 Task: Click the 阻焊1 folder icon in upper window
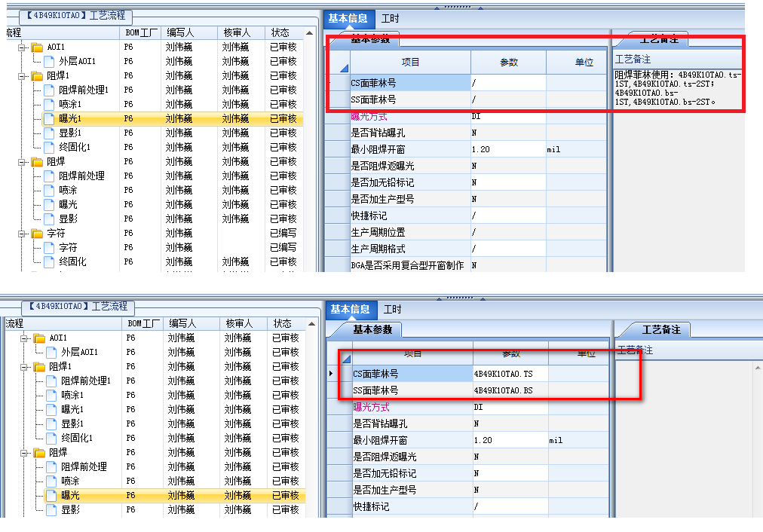pyautogui.click(x=37, y=76)
